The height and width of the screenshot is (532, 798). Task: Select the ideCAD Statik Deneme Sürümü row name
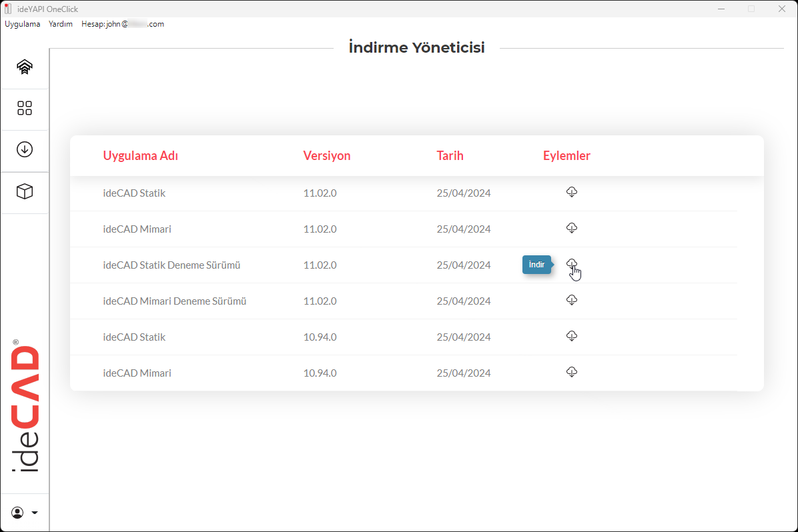(171, 265)
